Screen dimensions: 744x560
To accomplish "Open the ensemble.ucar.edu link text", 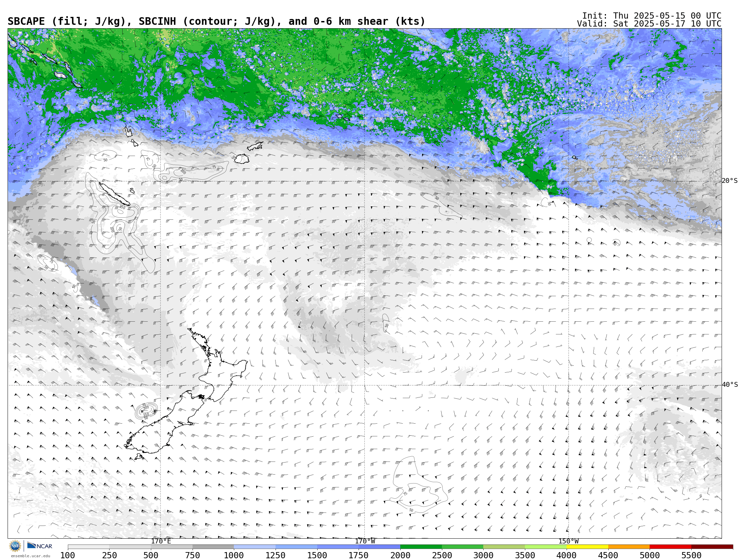I will pos(30,556).
